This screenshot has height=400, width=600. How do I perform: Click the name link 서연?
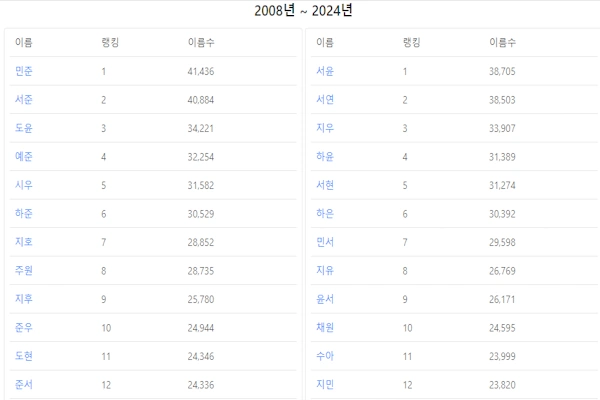[x=325, y=100]
